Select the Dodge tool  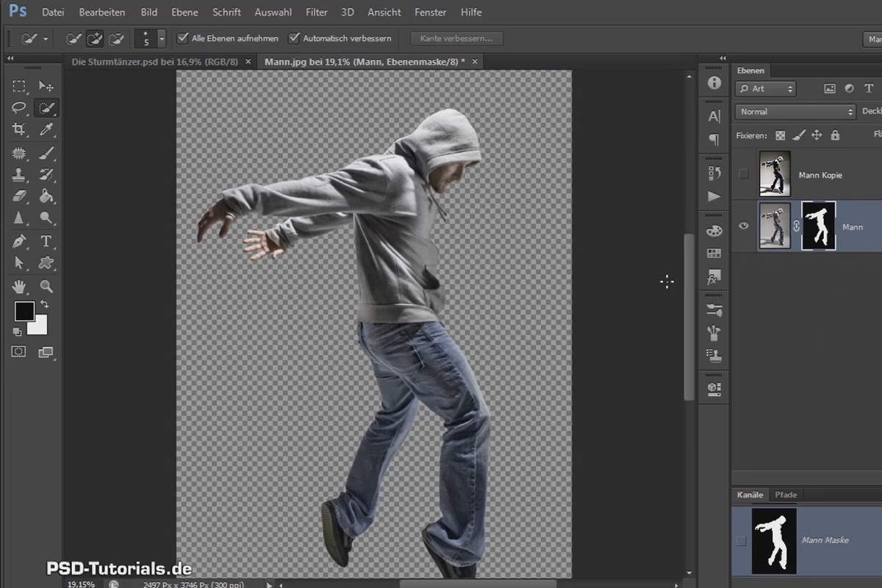pyautogui.click(x=46, y=218)
